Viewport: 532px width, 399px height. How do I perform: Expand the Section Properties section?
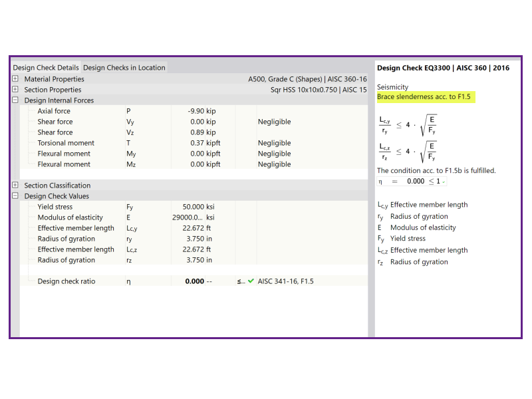[x=15, y=89]
